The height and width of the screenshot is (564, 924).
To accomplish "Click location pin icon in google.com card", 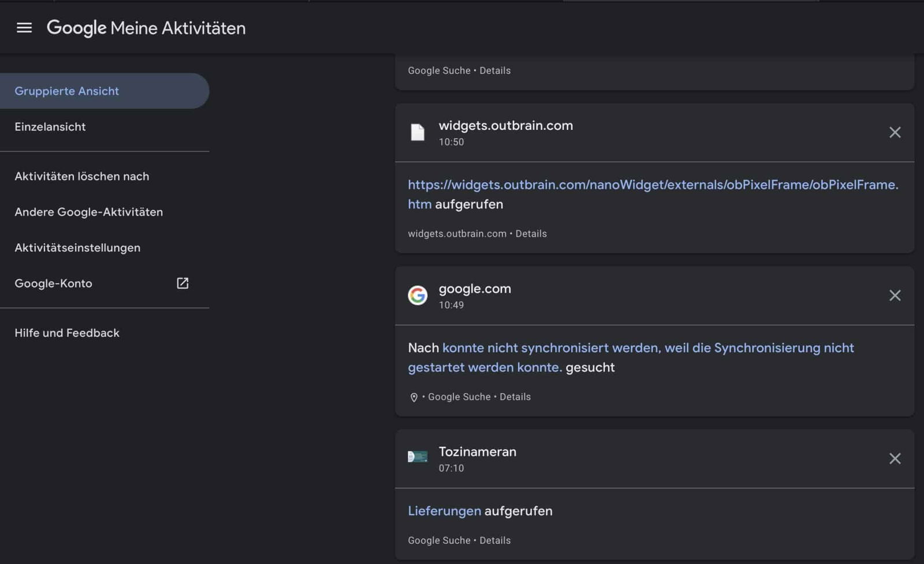I will 413,397.
